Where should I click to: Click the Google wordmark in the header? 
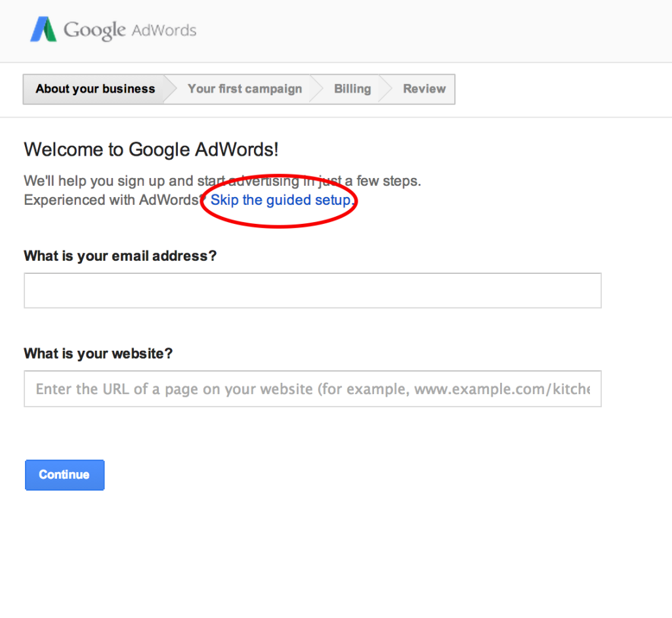point(94,31)
